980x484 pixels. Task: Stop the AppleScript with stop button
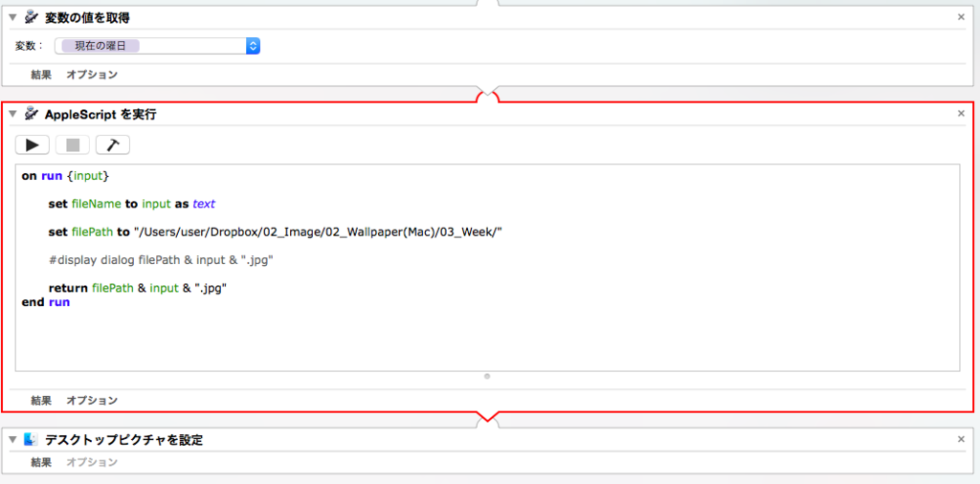73,144
